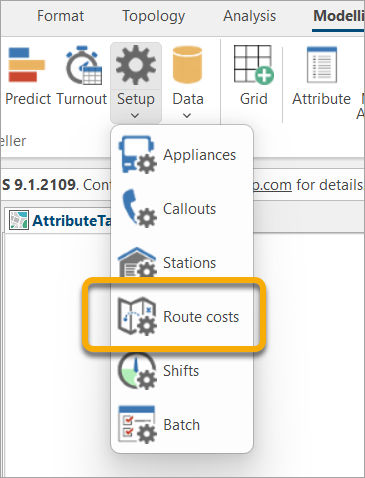The width and height of the screenshot is (365, 478).
Task: Click the Appliances fire truck icon
Action: pos(137,154)
